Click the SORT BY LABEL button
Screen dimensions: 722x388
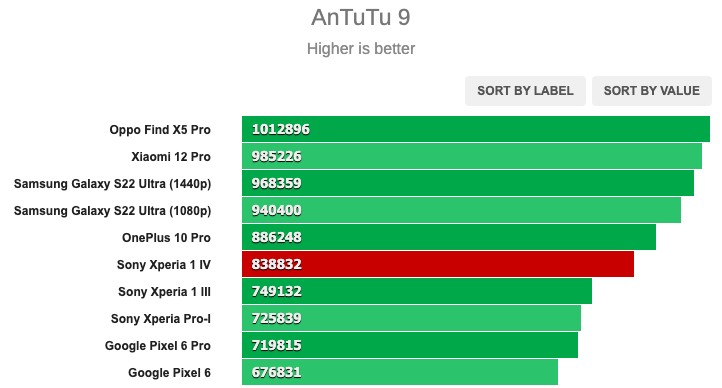coord(525,91)
